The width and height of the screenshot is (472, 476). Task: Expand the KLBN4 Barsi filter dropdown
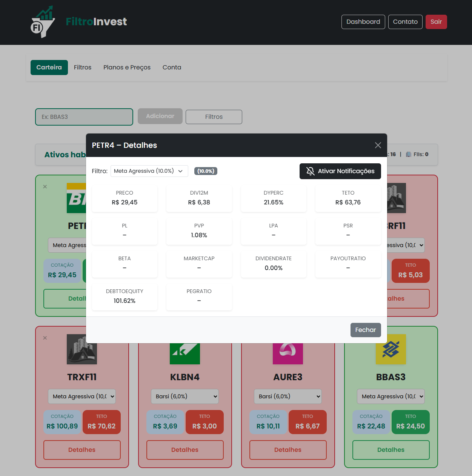[184, 396]
